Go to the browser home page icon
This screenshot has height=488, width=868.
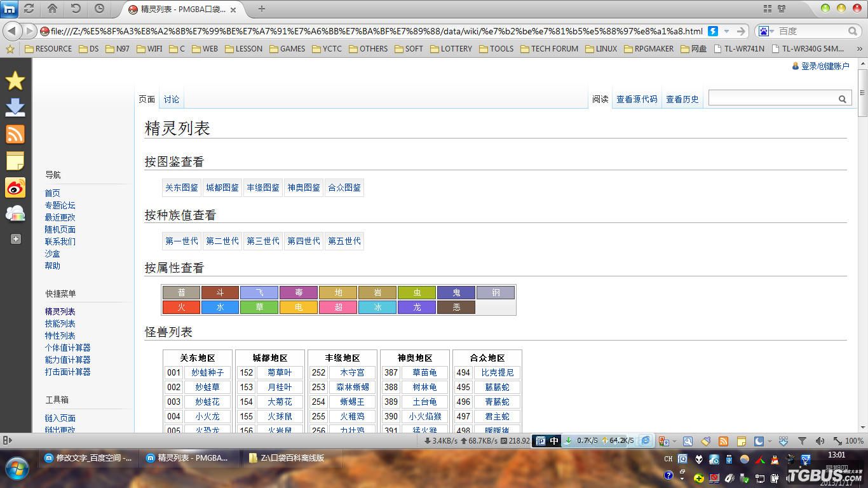pyautogui.click(x=52, y=9)
